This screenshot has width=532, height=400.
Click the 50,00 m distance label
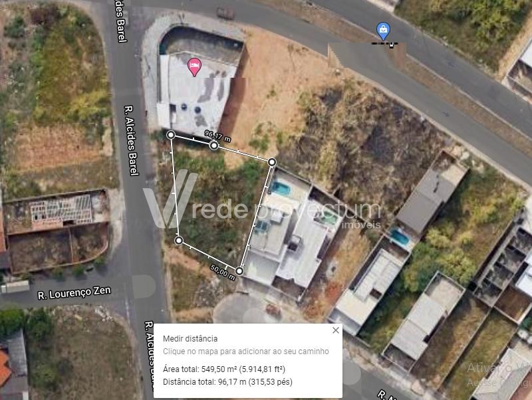pos(223,272)
